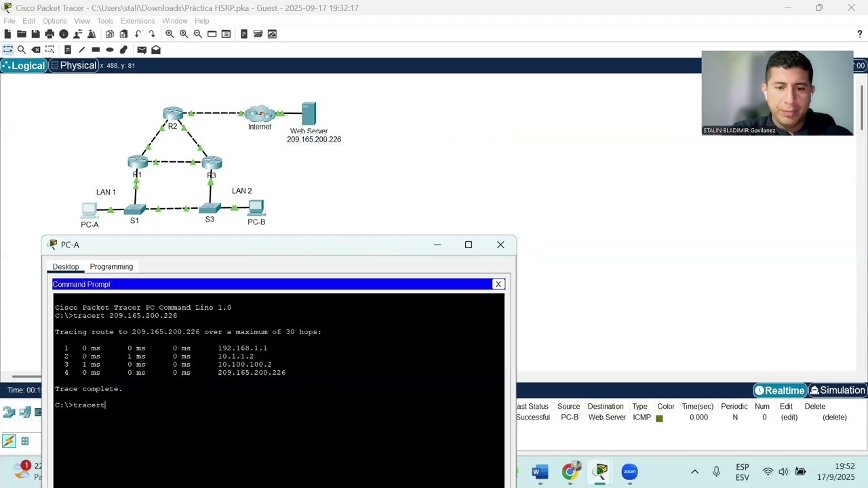The image size is (868, 488).
Task: Open custom devices dialog icon
Action: tap(226, 34)
